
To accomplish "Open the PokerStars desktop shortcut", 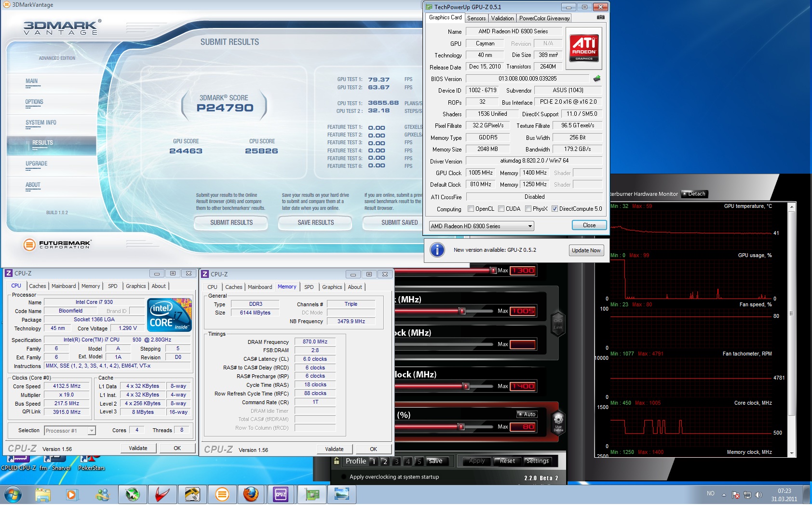I will pos(91,463).
